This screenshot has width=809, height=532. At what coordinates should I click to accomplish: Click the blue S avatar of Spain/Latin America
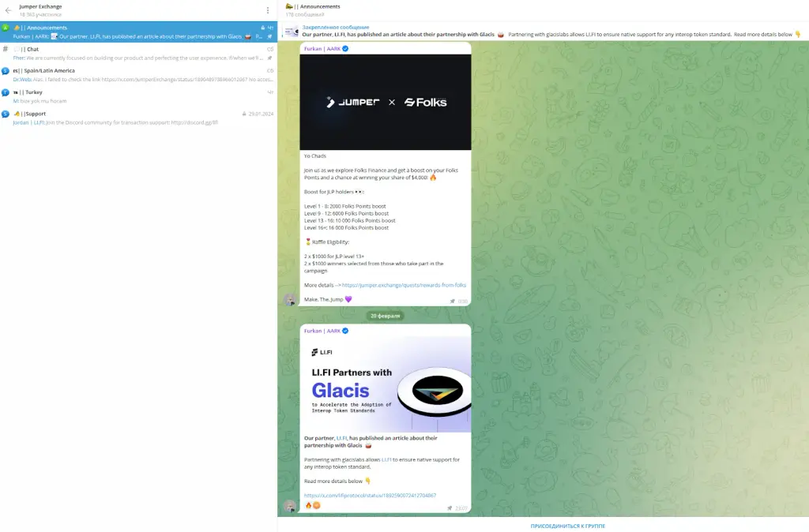[x=6, y=71]
